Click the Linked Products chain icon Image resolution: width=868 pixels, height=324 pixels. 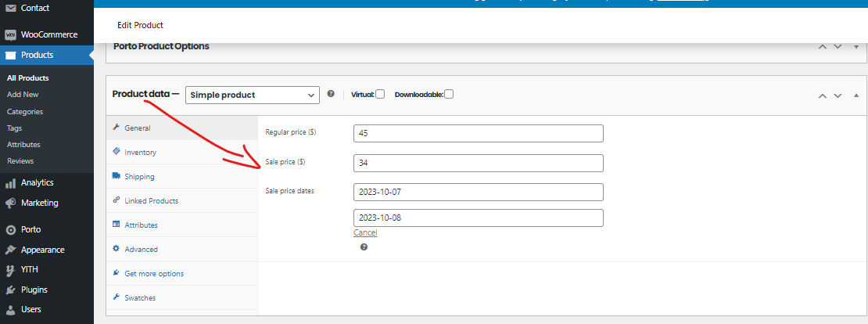(x=117, y=200)
